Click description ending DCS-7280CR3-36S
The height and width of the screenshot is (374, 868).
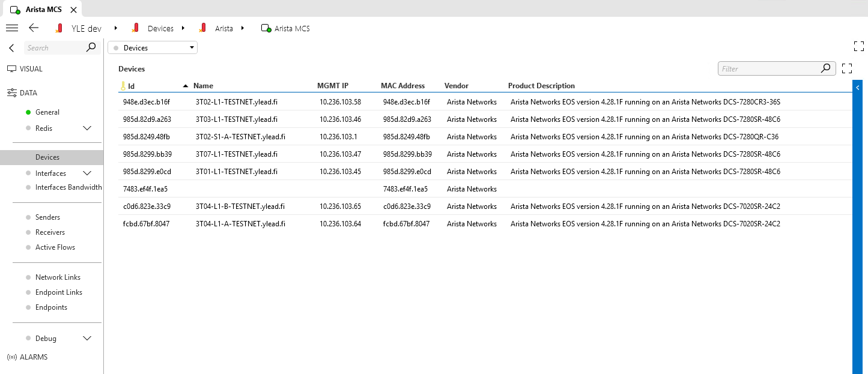[645, 102]
